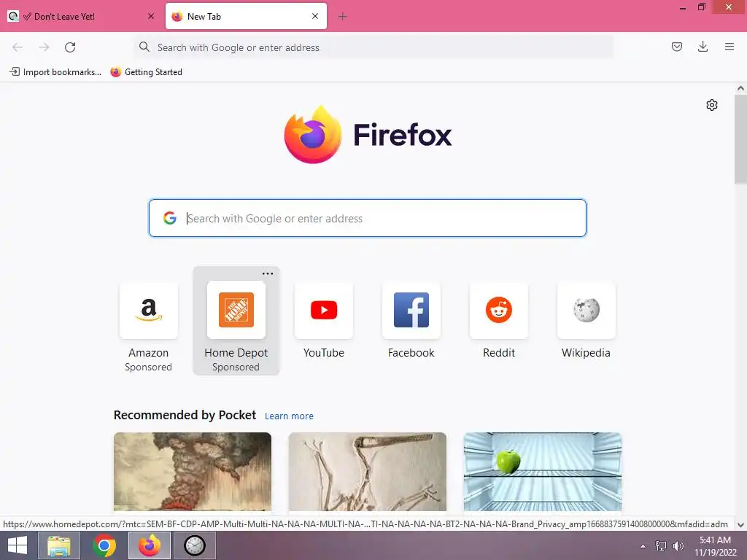The width and height of the screenshot is (747, 560).
Task: Click the vertical scrollbar thumb
Action: pos(740,139)
